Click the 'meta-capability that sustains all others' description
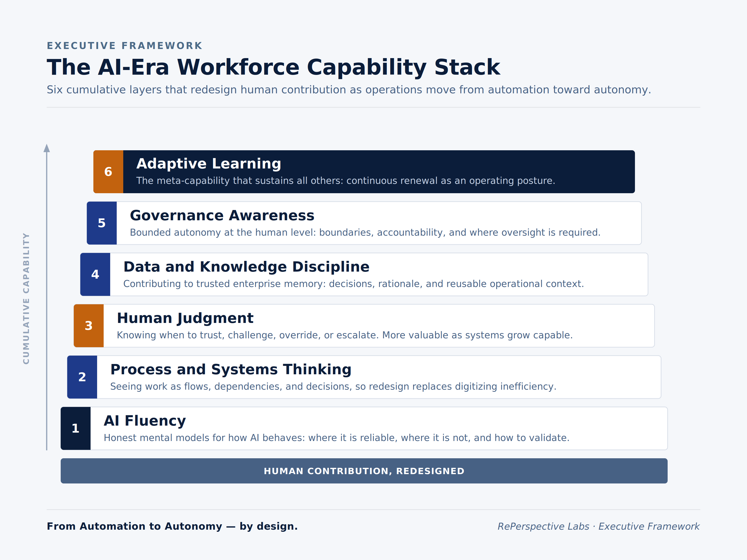 pos(346,181)
